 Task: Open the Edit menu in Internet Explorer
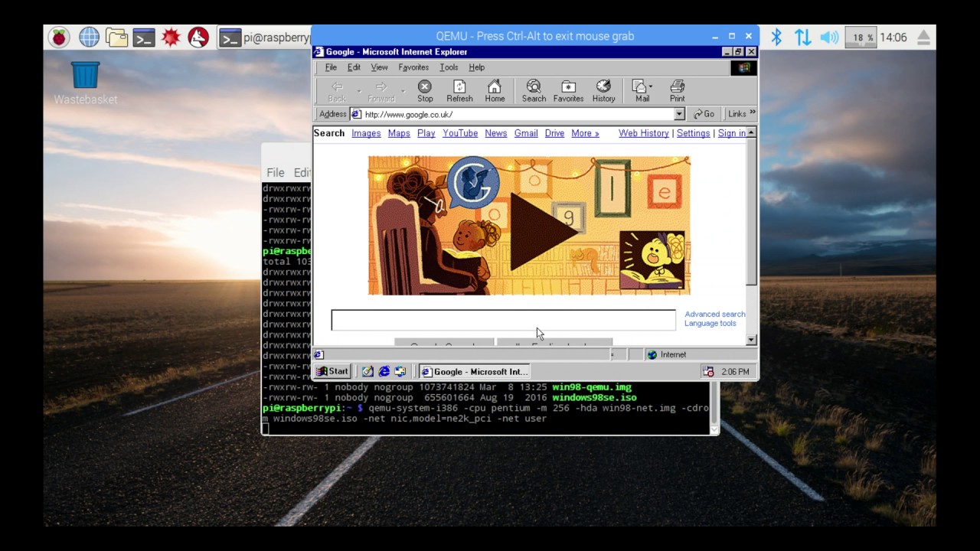(x=354, y=67)
